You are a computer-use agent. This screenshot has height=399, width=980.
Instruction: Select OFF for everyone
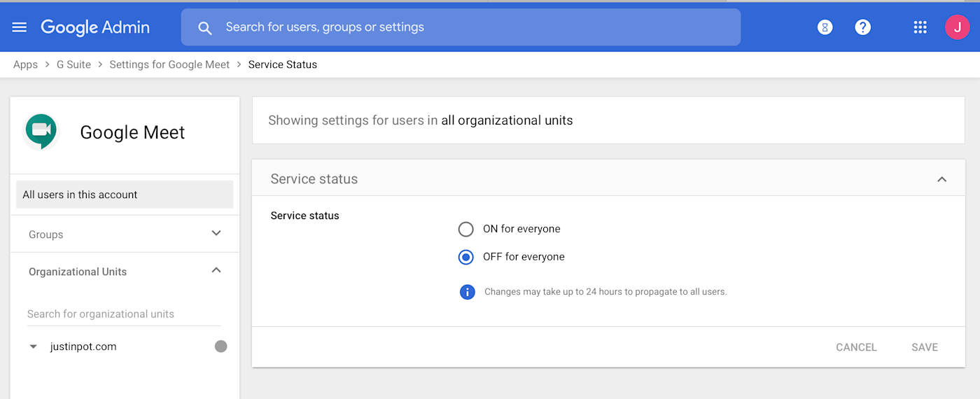click(x=465, y=257)
